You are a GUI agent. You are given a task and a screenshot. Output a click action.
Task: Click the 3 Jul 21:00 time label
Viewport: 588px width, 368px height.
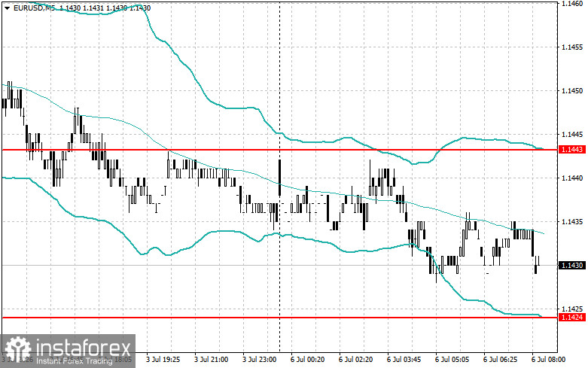211,360
